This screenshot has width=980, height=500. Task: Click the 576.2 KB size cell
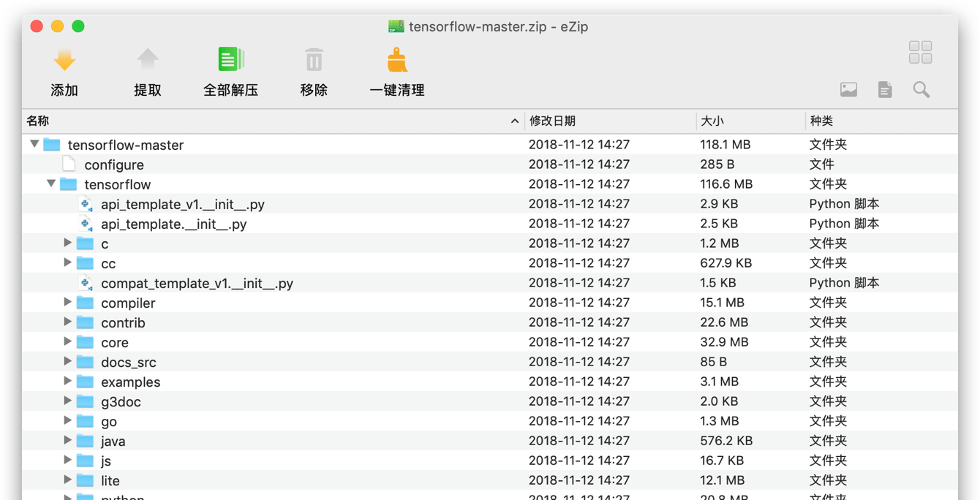click(x=726, y=441)
